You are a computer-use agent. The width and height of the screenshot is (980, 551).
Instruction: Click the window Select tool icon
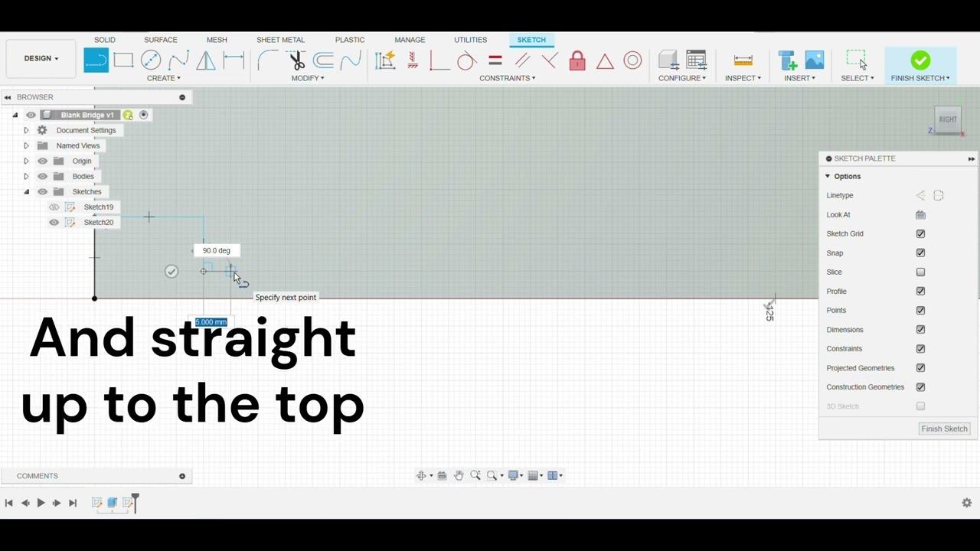857,60
